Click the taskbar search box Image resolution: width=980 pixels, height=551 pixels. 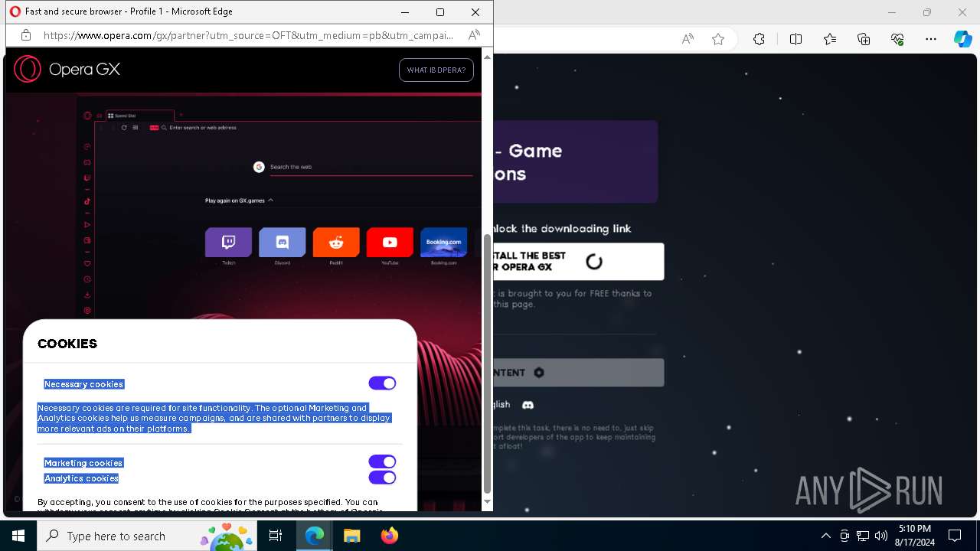147,536
